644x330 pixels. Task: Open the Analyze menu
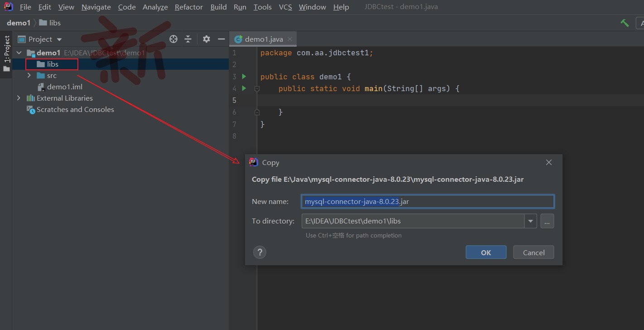(155, 7)
